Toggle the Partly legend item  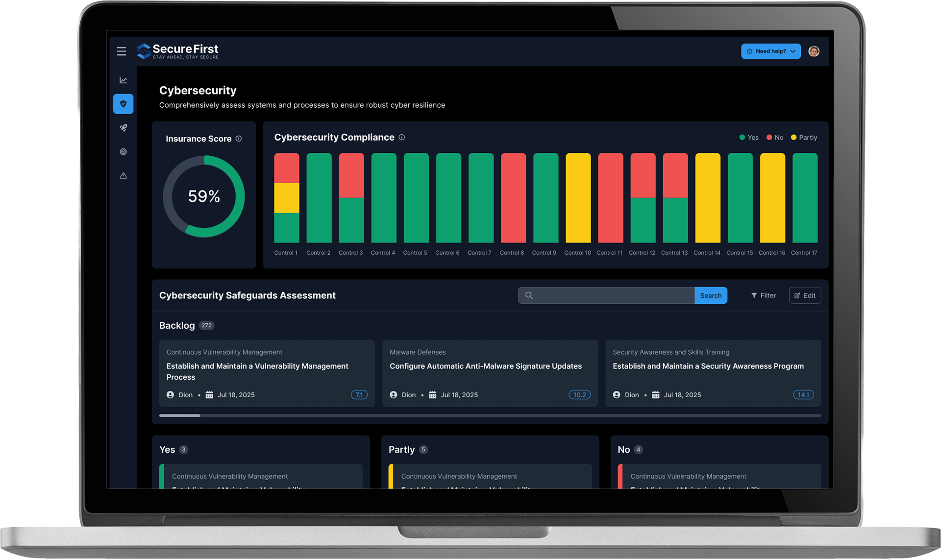[804, 138]
